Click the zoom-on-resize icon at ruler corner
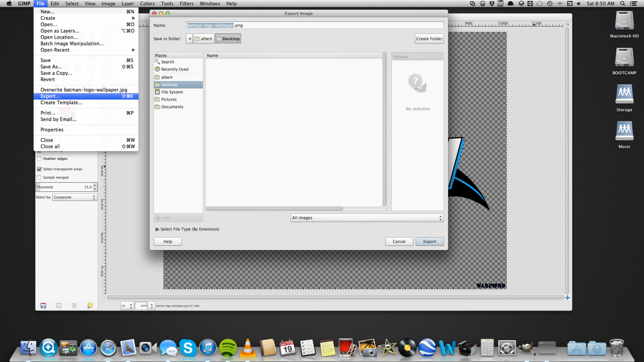 (568, 24)
